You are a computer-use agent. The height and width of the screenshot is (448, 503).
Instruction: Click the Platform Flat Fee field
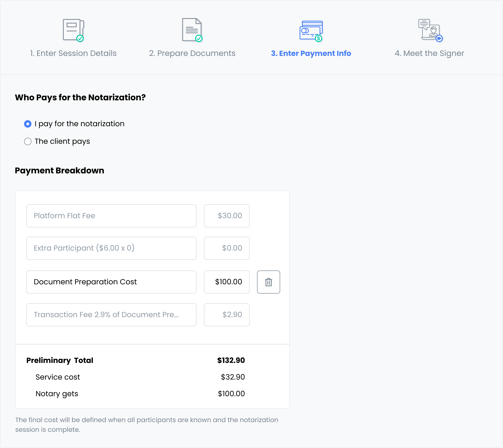click(x=111, y=216)
